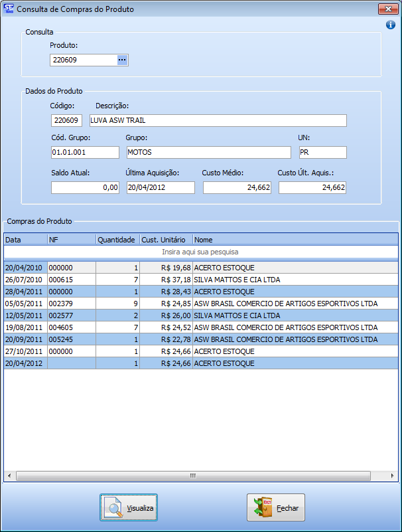Close the Consulta de Compras window
The height and width of the screenshot is (532, 402).
pos(387,9)
